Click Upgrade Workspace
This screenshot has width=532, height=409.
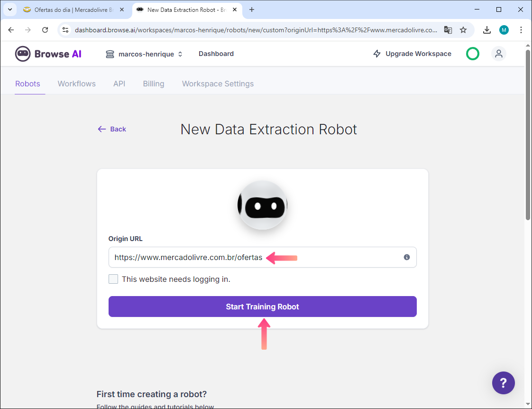(412, 54)
